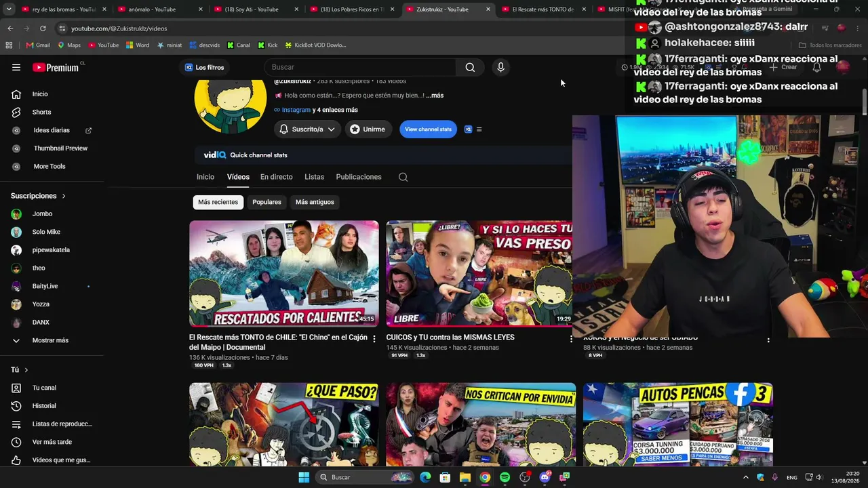
Task: Close the anómalo - YouTube tab
Action: (x=201, y=9)
